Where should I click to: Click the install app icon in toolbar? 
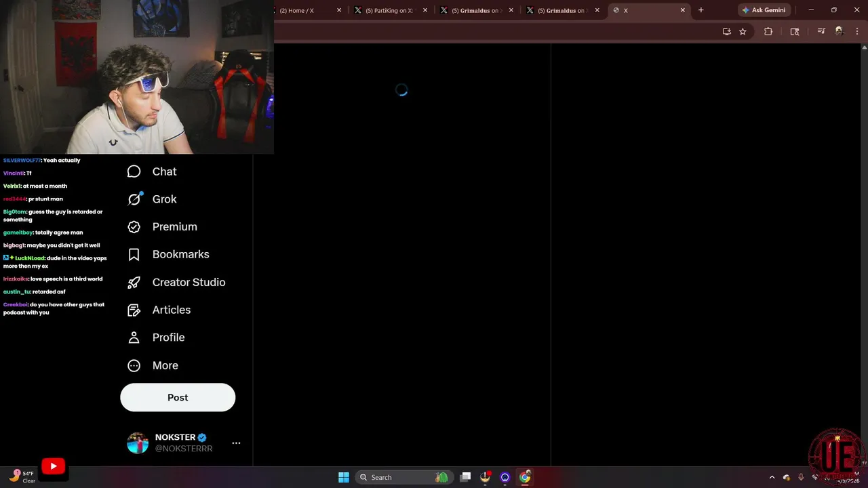click(727, 31)
